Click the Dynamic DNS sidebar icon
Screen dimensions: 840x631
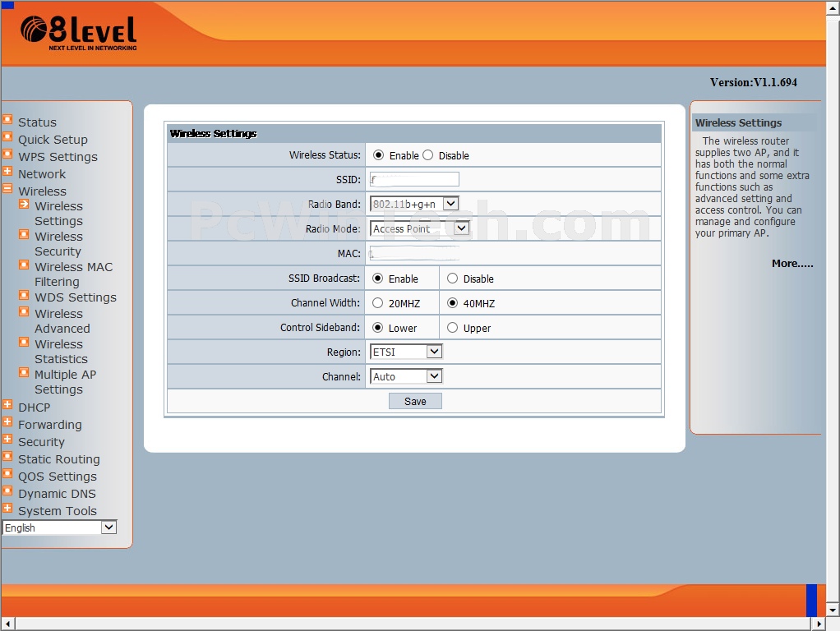(7, 491)
